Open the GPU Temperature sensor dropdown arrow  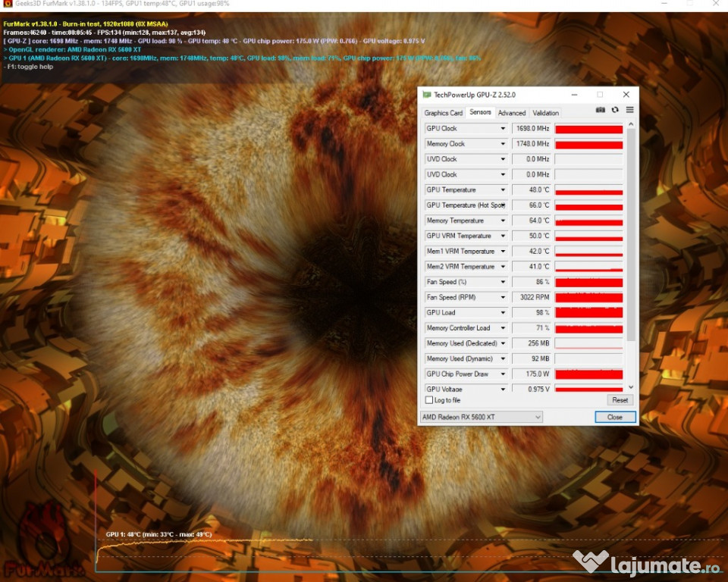[503, 189]
